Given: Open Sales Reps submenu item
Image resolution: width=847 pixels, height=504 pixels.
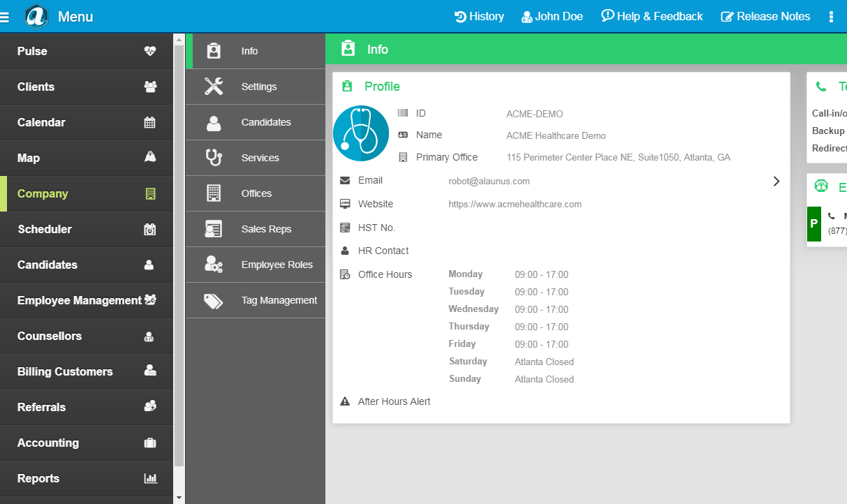Looking at the screenshot, I should 256,229.
